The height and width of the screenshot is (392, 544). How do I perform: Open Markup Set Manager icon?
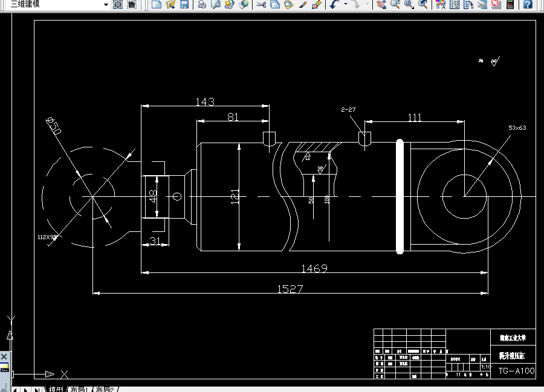click(x=496, y=4)
